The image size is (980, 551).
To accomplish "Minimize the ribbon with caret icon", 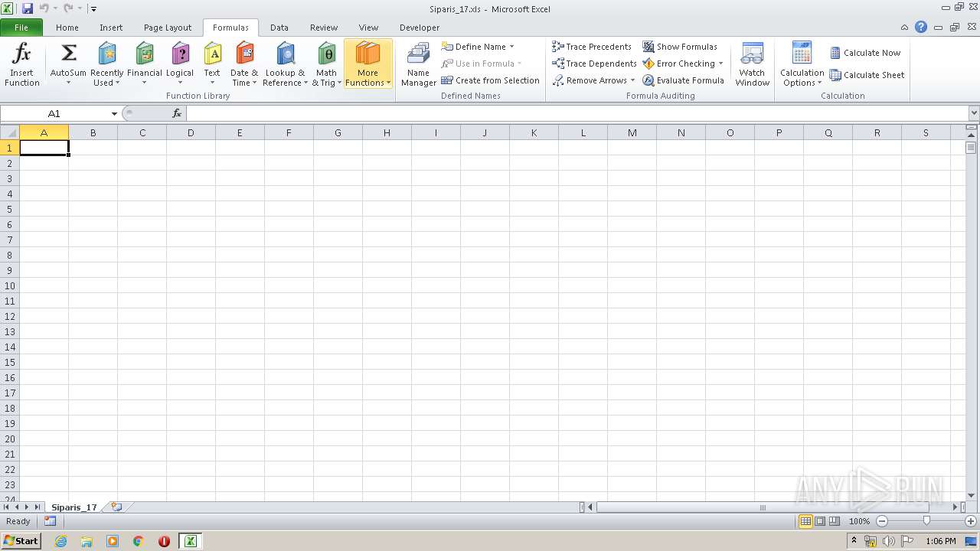I will [906, 28].
